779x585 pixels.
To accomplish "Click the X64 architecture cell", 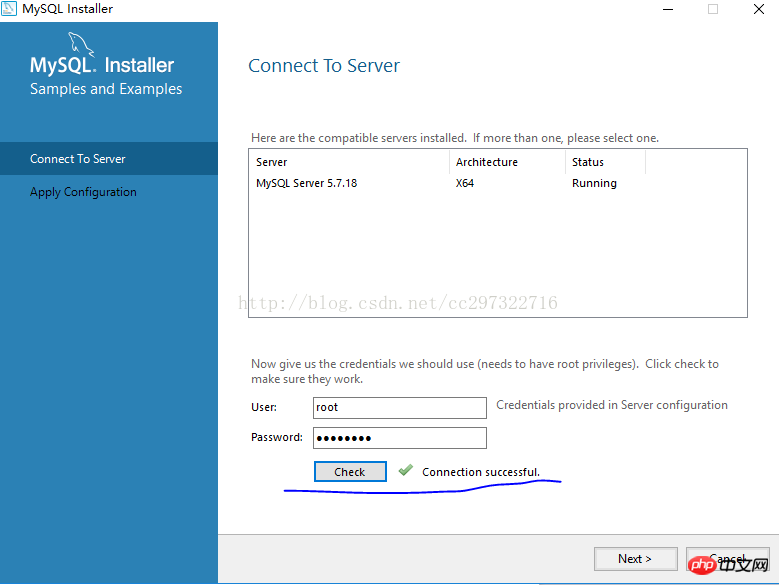I will coord(465,183).
